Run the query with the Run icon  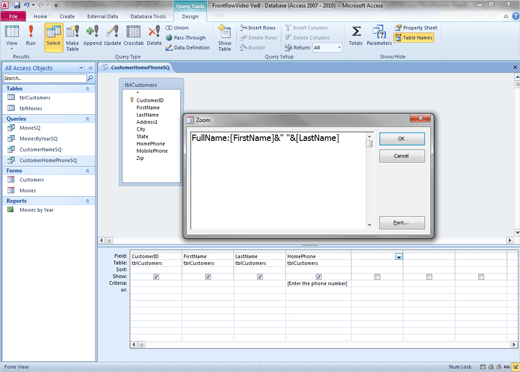31,35
